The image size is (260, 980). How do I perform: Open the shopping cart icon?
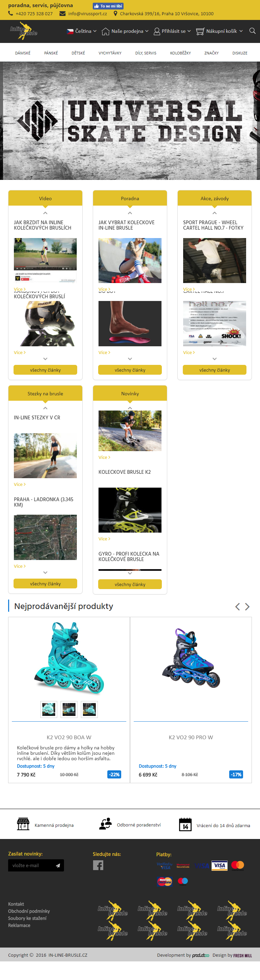click(x=200, y=31)
